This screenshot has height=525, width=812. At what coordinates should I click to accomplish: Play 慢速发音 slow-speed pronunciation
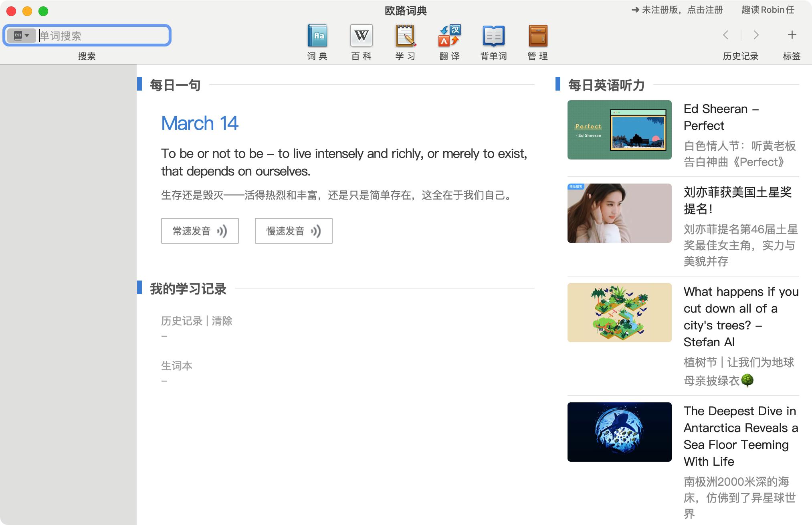(x=293, y=230)
